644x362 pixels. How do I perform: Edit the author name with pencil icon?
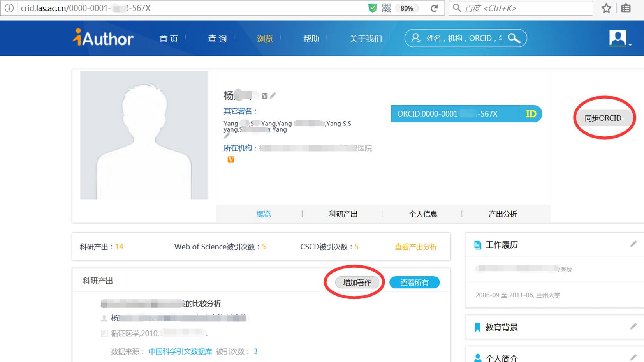(273, 95)
